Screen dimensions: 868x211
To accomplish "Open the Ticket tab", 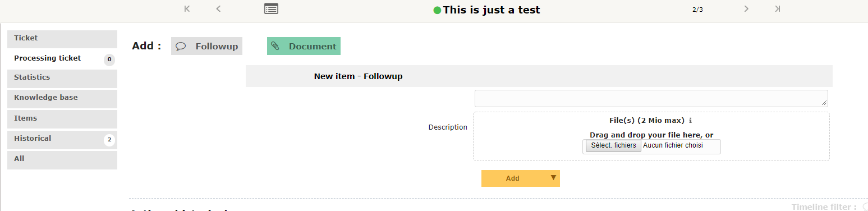I will (62, 38).
